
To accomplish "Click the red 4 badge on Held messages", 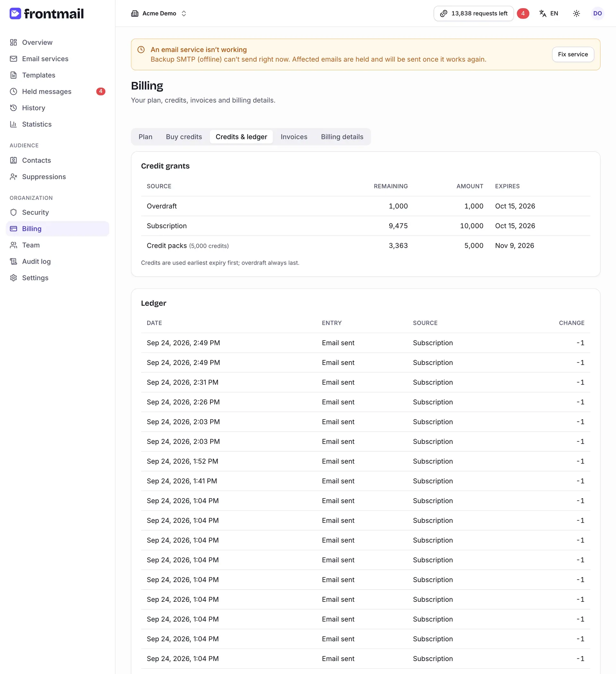I will coord(101,91).
